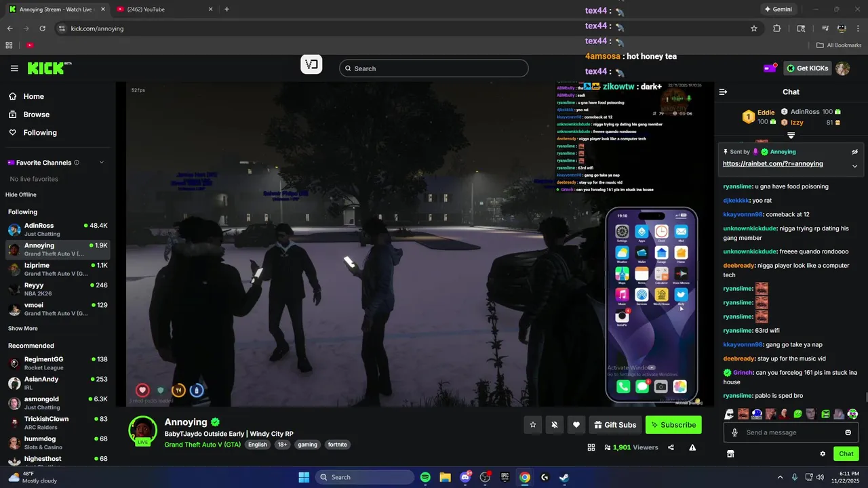Open the chat shop store icon
Viewport: 868px width, 488px height.
[x=730, y=453]
